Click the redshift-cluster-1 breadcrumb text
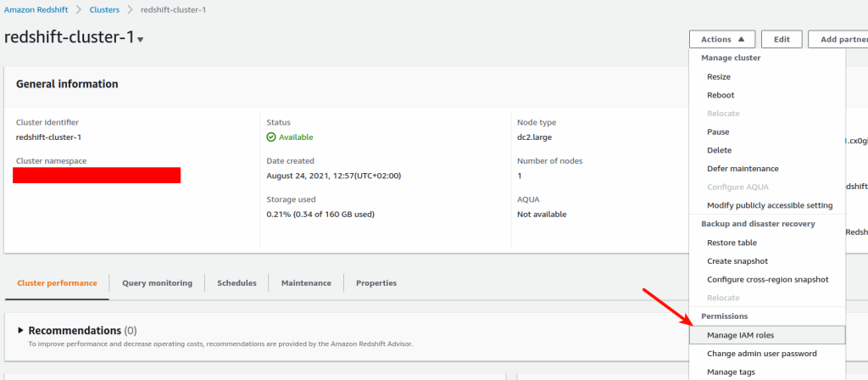This screenshot has height=380, width=868. click(173, 10)
